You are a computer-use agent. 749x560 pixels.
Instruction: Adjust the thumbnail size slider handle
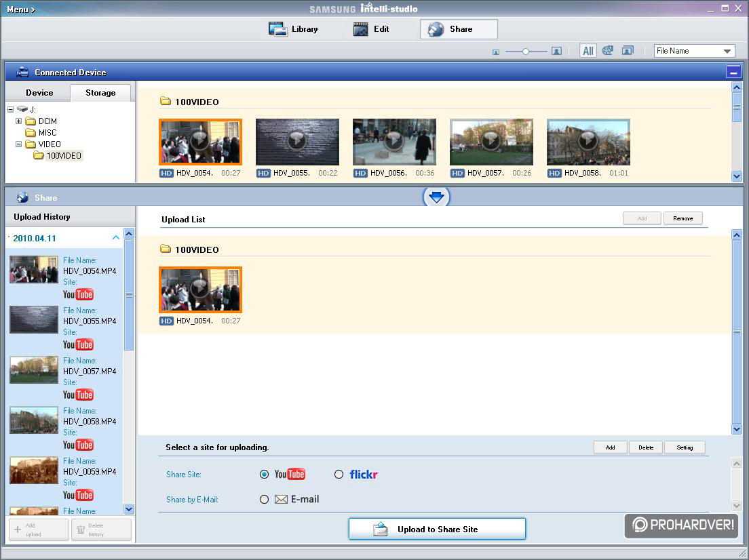click(525, 51)
